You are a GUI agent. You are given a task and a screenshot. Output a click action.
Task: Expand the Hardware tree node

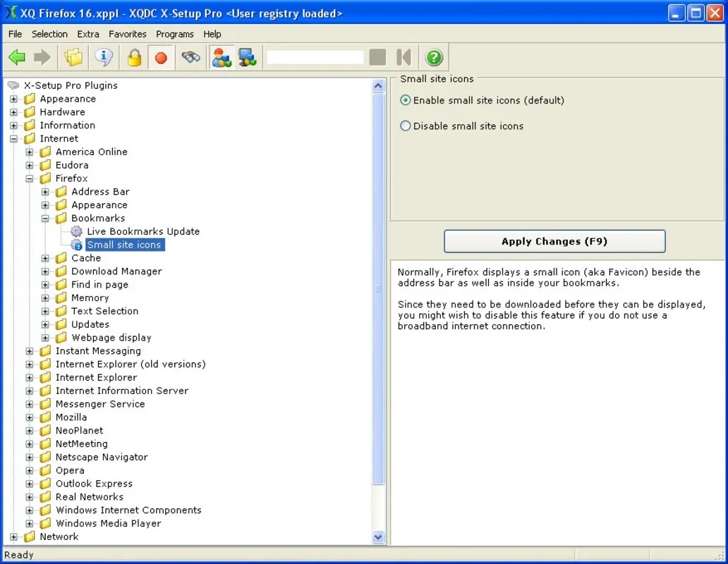click(13, 112)
